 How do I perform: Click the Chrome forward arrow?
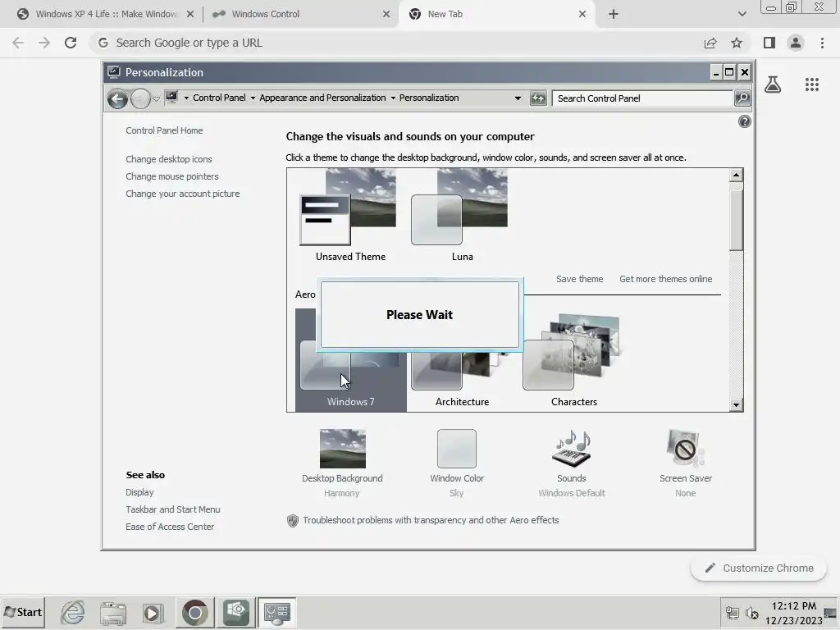[x=44, y=43]
